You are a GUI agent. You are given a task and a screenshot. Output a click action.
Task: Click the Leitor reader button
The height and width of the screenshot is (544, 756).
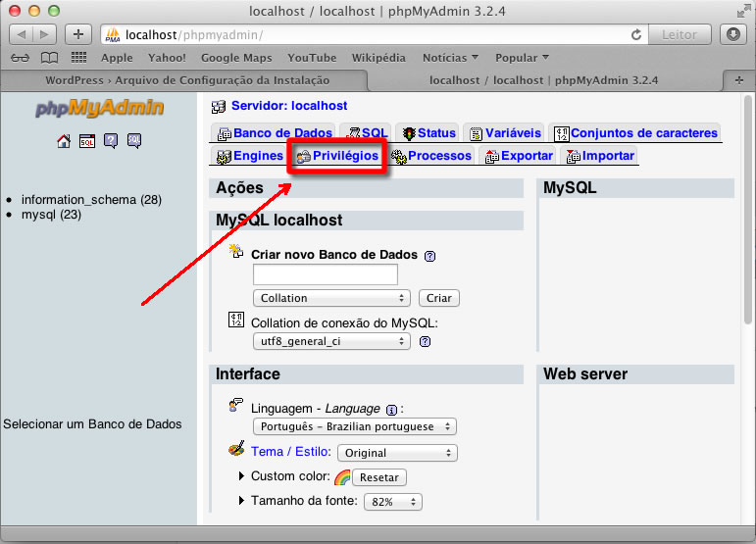(x=680, y=34)
